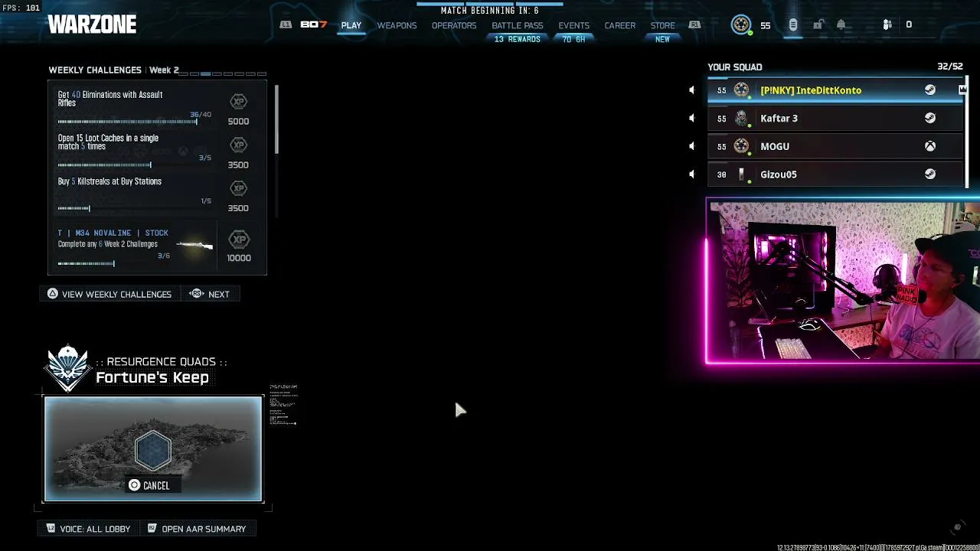Image resolution: width=980 pixels, height=551 pixels.
Task: Click View Weekly Challenges button
Action: tap(109, 294)
